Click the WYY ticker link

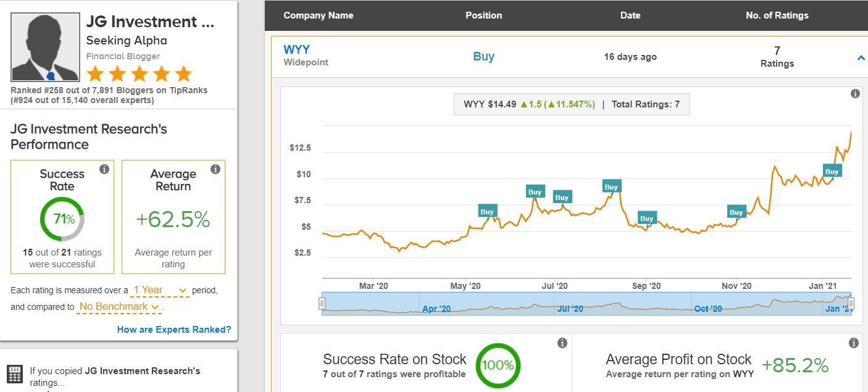[x=296, y=49]
